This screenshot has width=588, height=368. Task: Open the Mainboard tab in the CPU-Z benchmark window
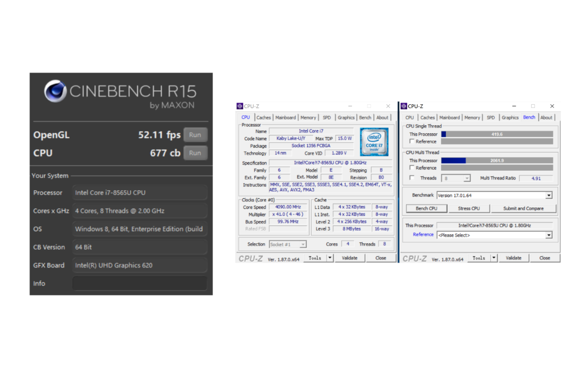449,118
